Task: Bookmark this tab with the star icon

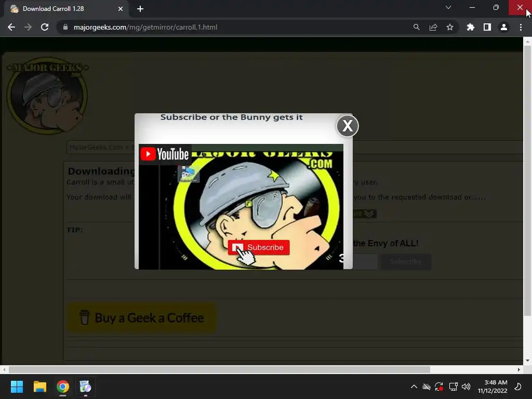Action: [x=449, y=27]
